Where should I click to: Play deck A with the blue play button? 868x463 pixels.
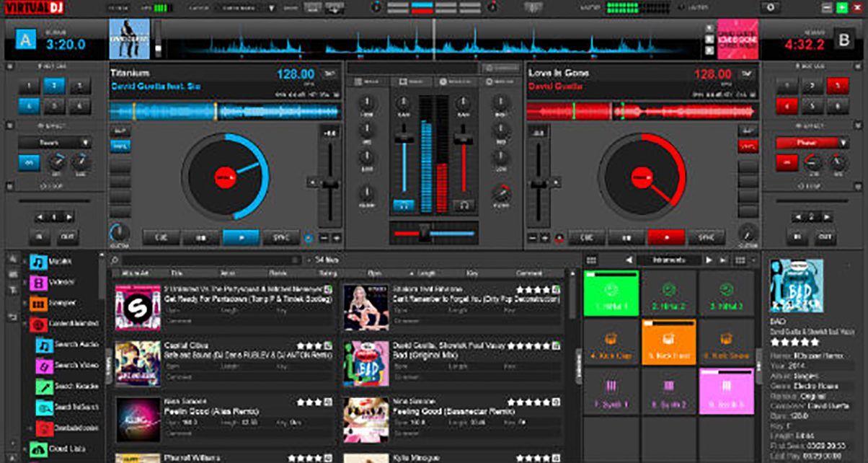coord(241,237)
